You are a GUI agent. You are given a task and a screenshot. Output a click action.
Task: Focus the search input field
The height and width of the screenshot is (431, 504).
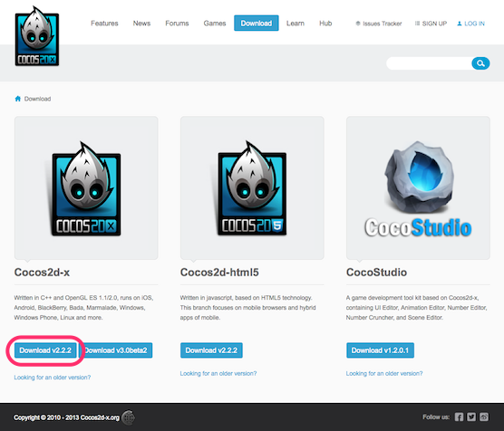pyautogui.click(x=429, y=63)
